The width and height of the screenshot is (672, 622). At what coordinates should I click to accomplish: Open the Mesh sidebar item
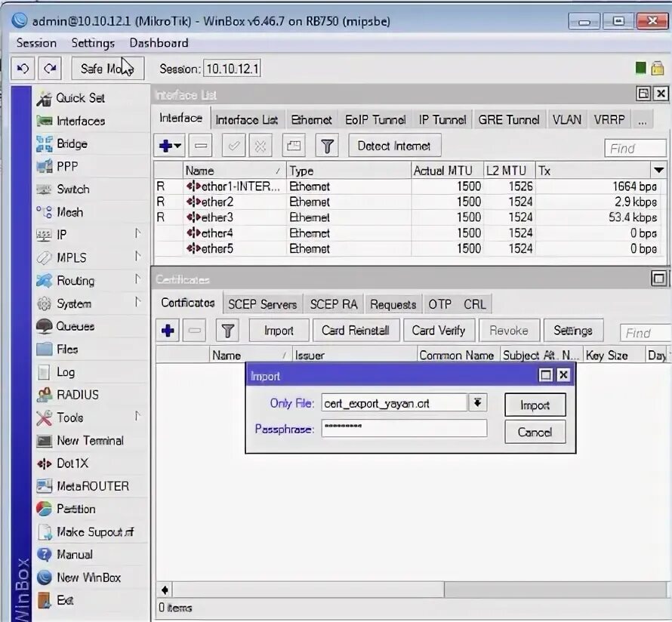pyautogui.click(x=70, y=212)
